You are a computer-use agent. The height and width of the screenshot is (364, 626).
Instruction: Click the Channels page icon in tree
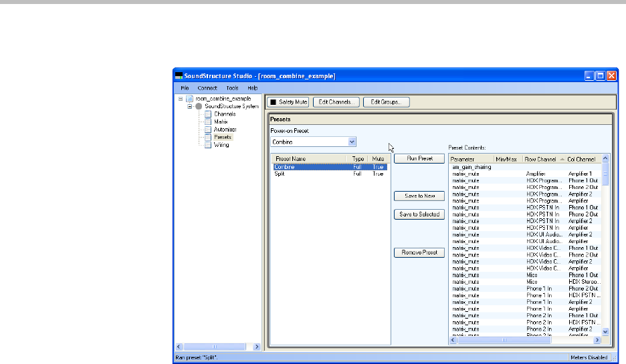pos(208,114)
